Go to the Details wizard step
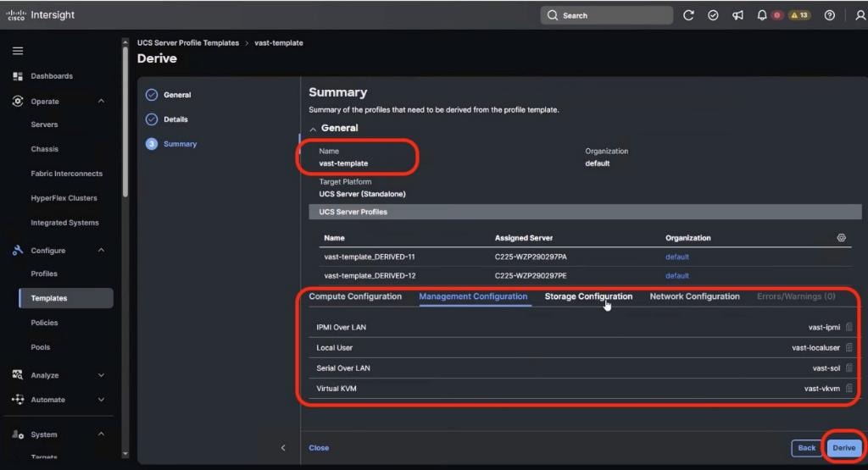This screenshot has height=470, width=868. click(x=167, y=119)
